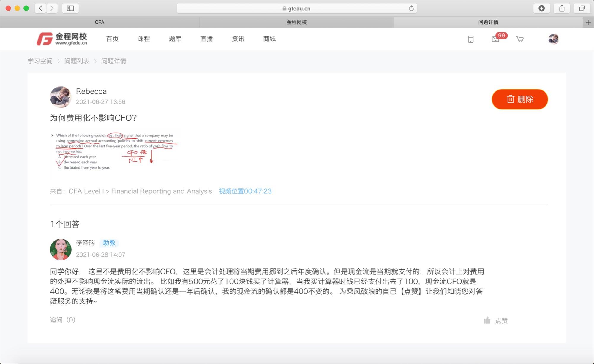Show all tabs overview icon
This screenshot has width=594, height=364.
[x=582, y=8]
